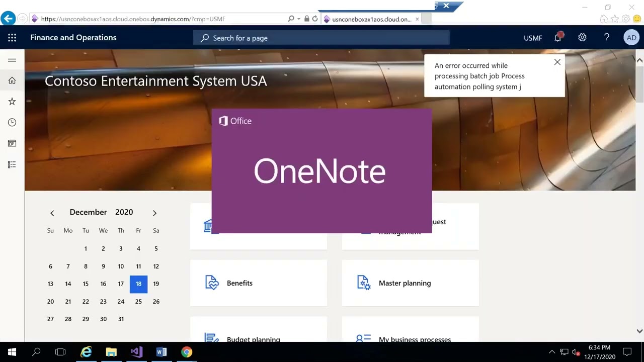Open Workspaces icon in sidebar

[12, 143]
